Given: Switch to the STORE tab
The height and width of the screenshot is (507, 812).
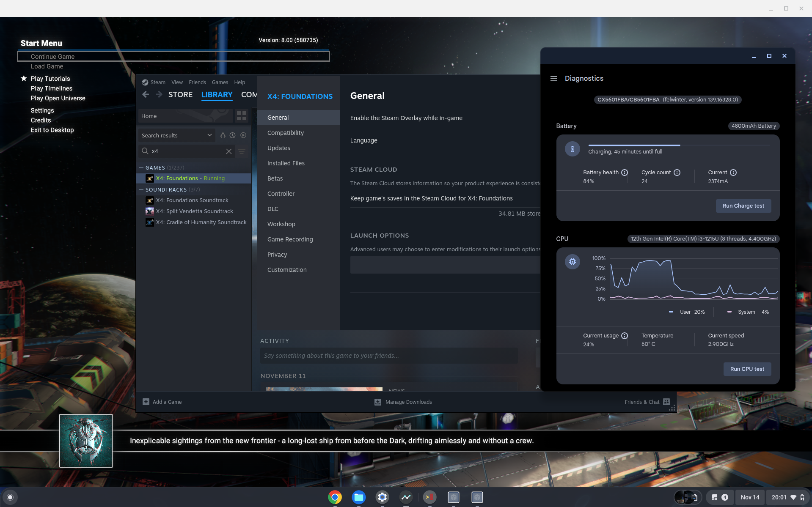Looking at the screenshot, I should pyautogui.click(x=180, y=95).
